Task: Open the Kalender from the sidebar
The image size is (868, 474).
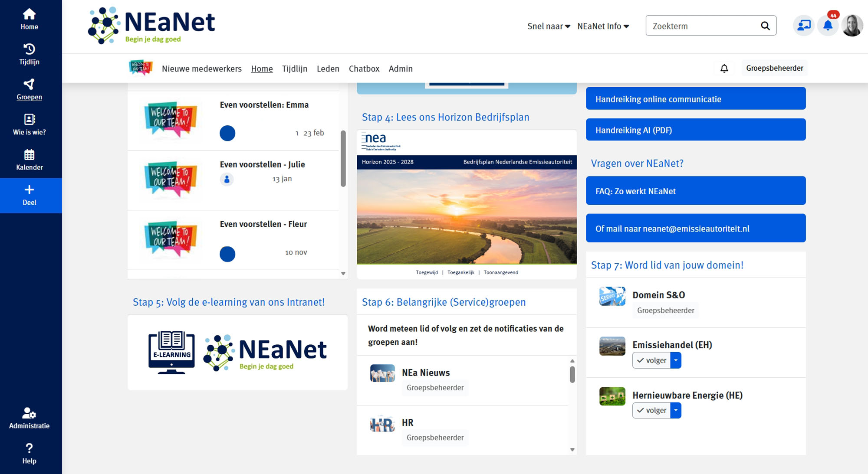Action: click(x=29, y=160)
